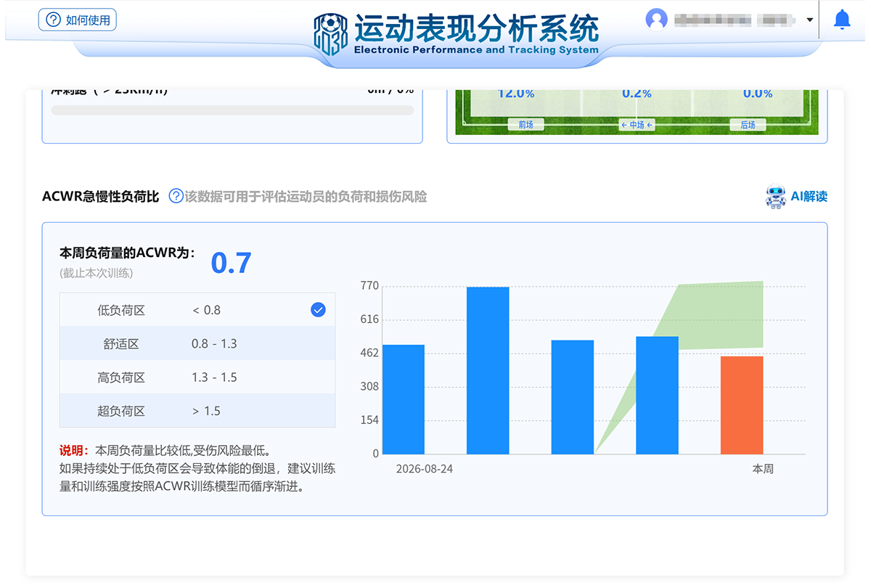The width and height of the screenshot is (871, 588).
Task: Click the (截止本次训练) note
Action: pos(96,273)
